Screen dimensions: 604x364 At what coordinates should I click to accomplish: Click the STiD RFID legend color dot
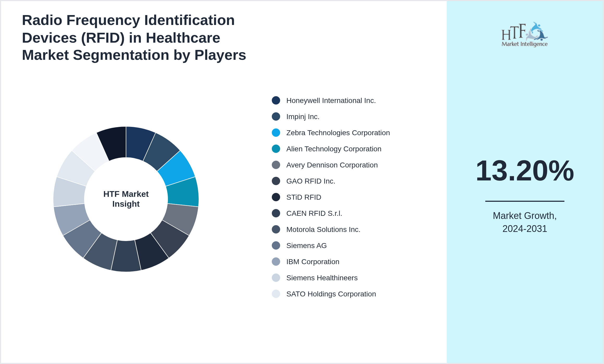click(x=276, y=197)
